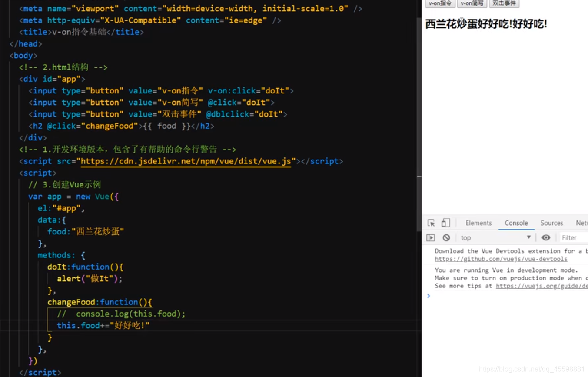Open the partially visible Network tab

(x=581, y=223)
